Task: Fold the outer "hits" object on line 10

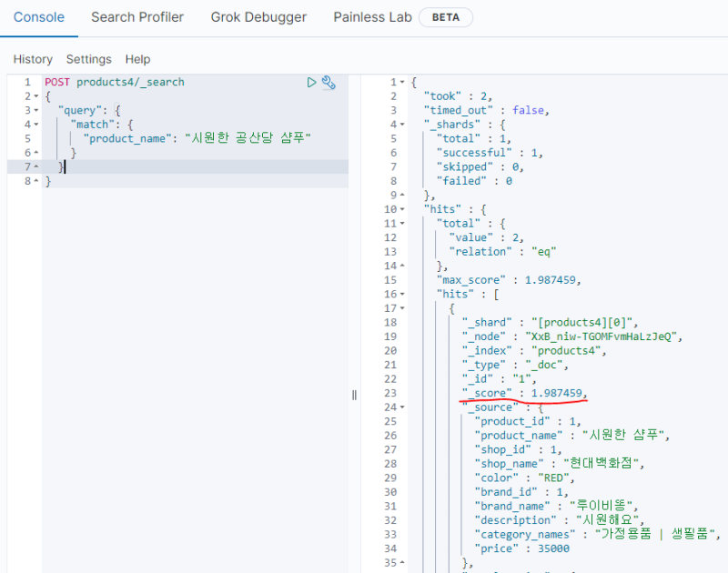Action: [402, 209]
